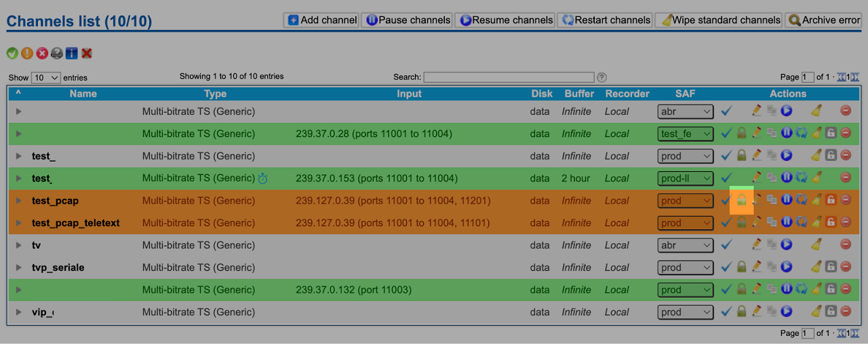Click the Resume channels button
Screen dimensions: 868x344
(x=505, y=20)
